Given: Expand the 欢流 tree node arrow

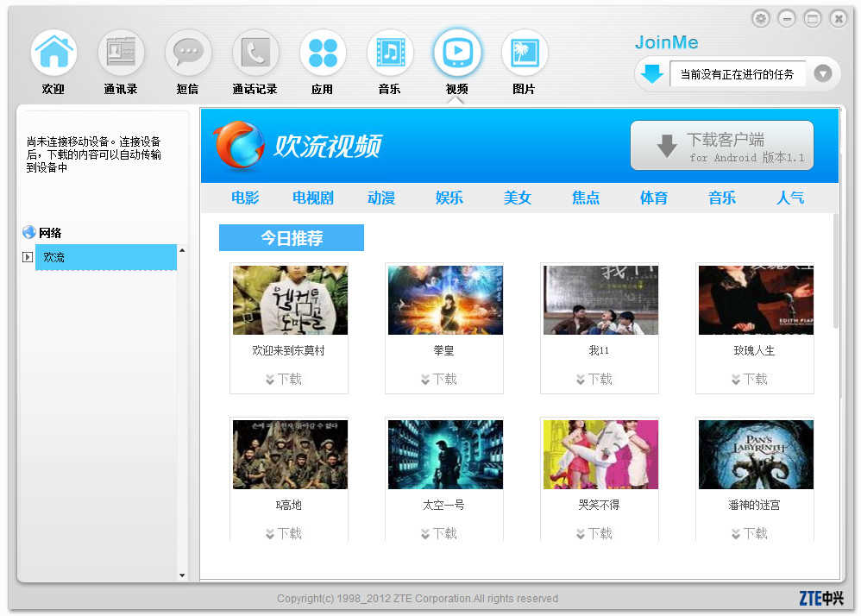Looking at the screenshot, I should [28, 257].
